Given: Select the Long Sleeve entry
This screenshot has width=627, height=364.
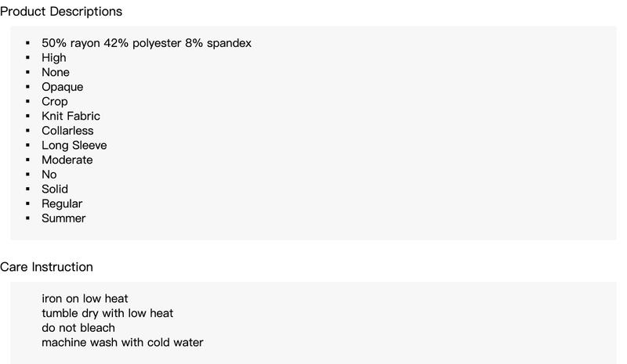Looking at the screenshot, I should coord(74,146).
